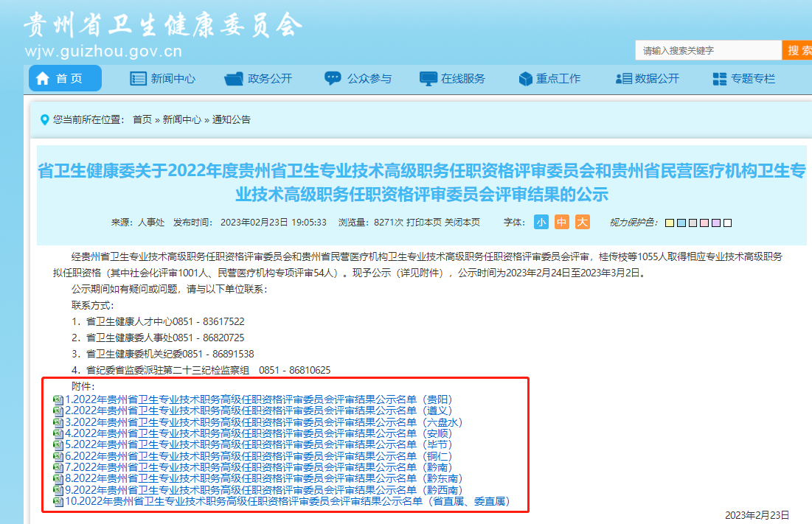Click the speech bubble icon for 公众参与
Viewport: 812px width, 524px height.
coord(333,78)
